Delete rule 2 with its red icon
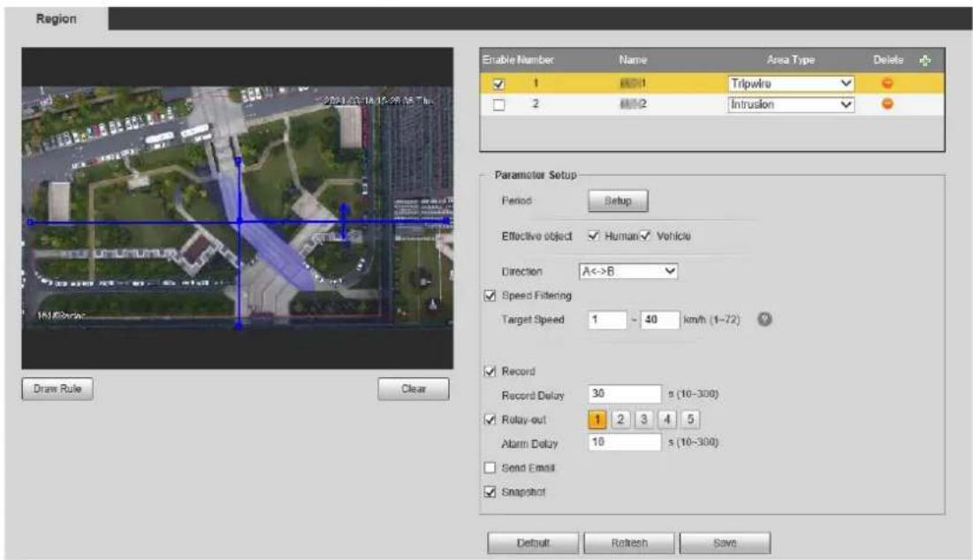Image resolution: width=973 pixels, height=560 pixels. 887,103
